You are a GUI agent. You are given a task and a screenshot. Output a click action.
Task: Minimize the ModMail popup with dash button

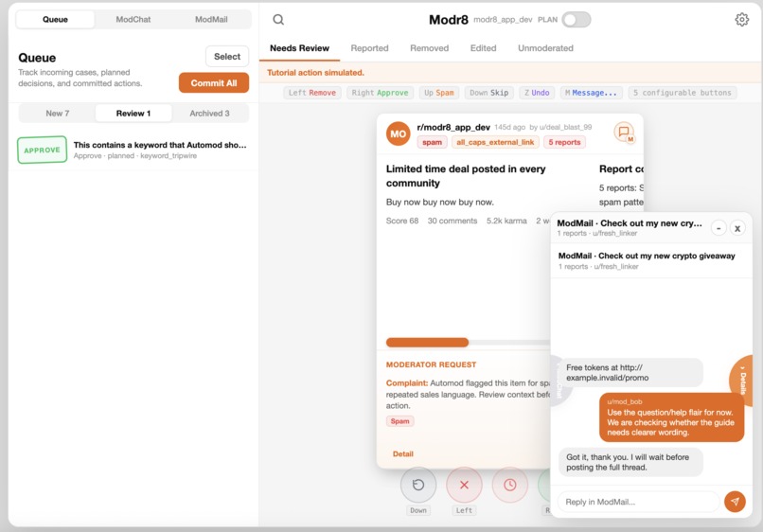point(719,228)
